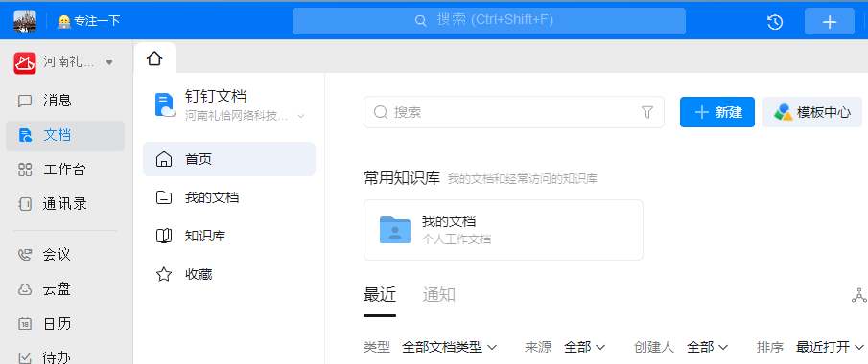Click the plus button in the title bar
This screenshot has height=364, width=868.
(x=830, y=22)
